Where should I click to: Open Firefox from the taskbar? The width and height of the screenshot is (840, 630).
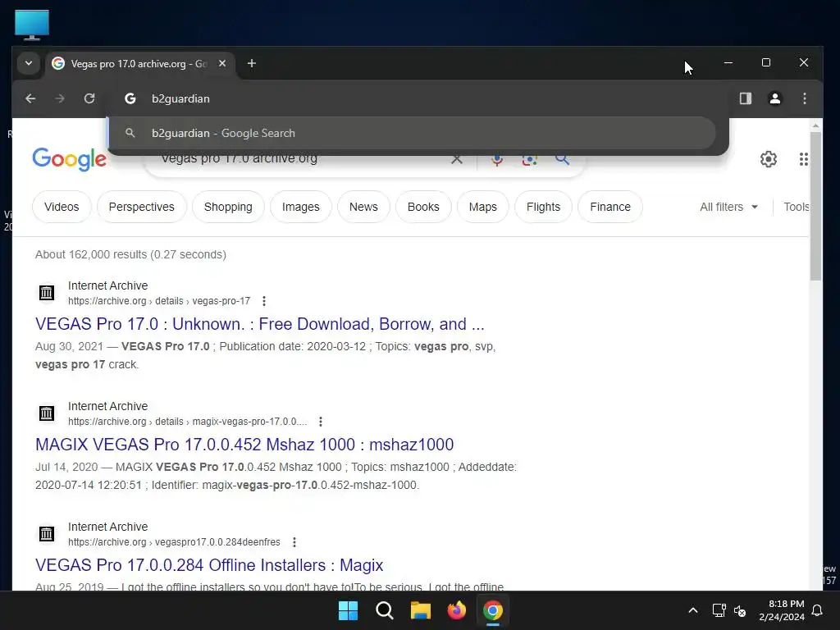[x=456, y=610]
